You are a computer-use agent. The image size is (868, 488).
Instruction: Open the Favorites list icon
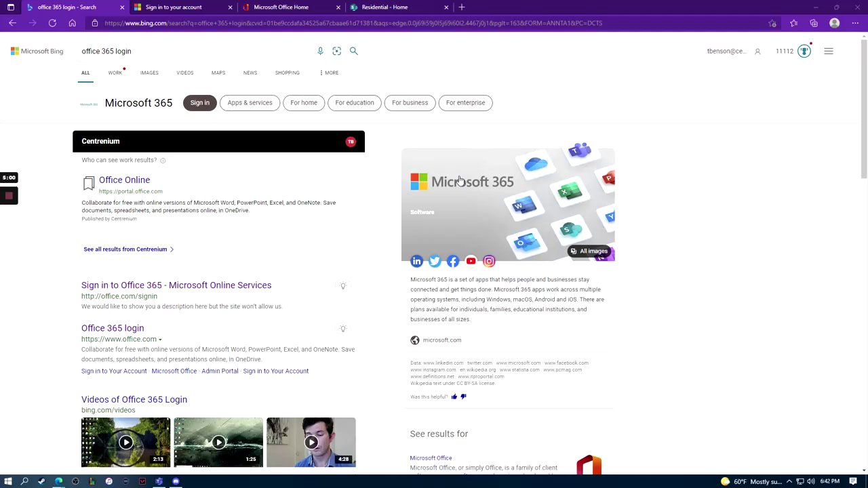click(793, 23)
